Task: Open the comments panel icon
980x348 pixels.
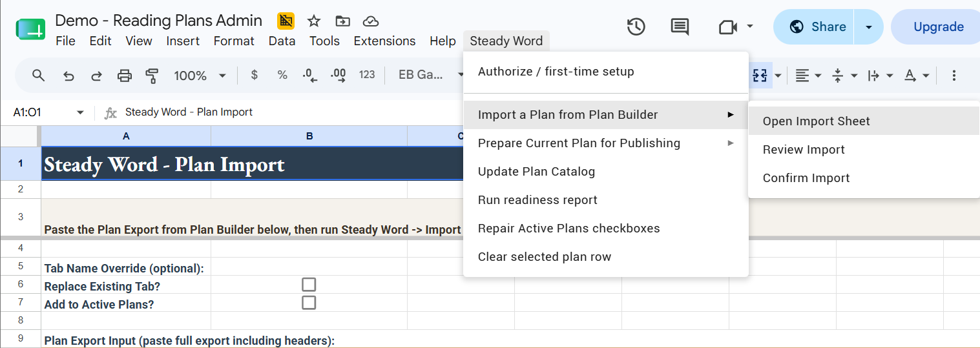Action: [x=680, y=26]
